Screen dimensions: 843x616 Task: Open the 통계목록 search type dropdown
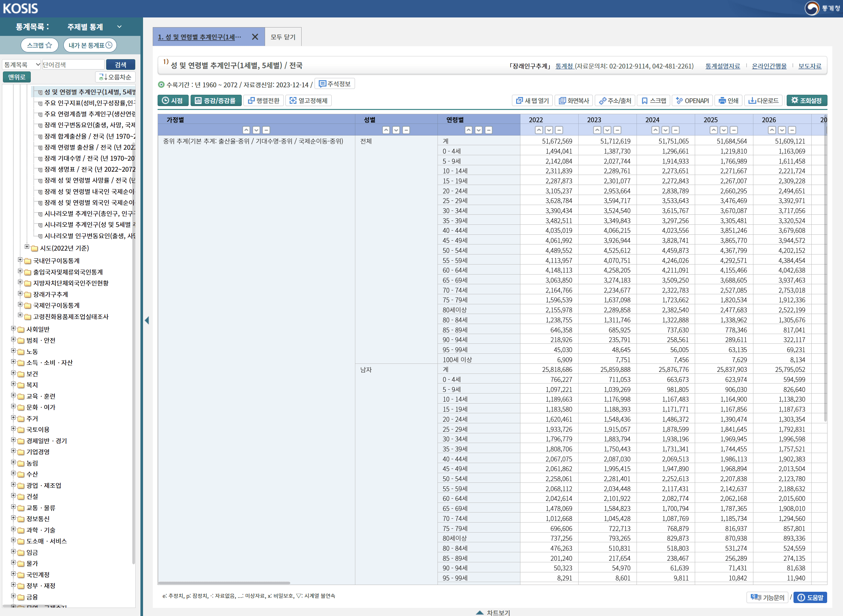pos(22,65)
